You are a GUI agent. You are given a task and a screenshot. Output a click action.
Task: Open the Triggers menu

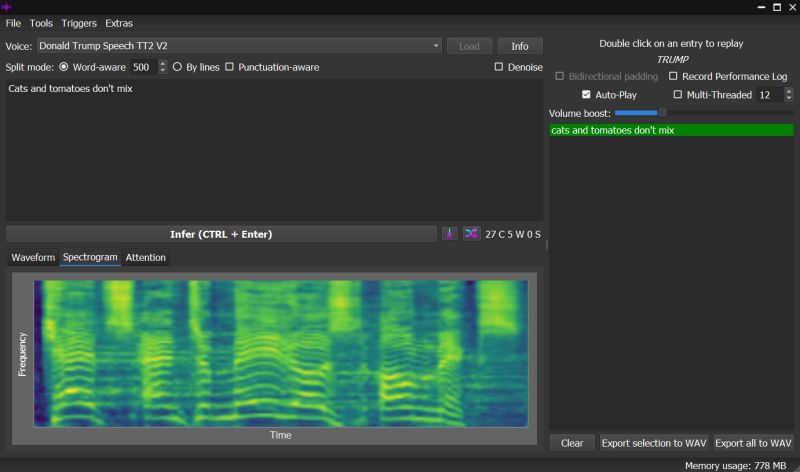click(79, 23)
